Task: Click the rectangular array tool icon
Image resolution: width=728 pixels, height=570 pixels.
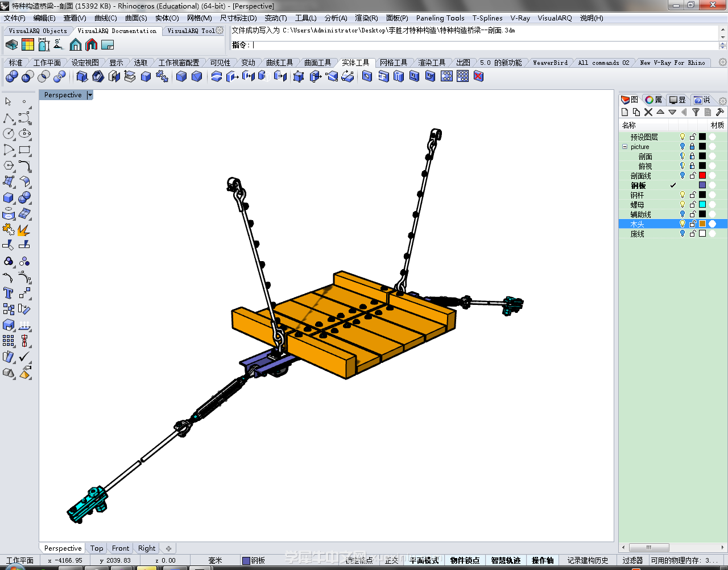Action: tap(9, 341)
